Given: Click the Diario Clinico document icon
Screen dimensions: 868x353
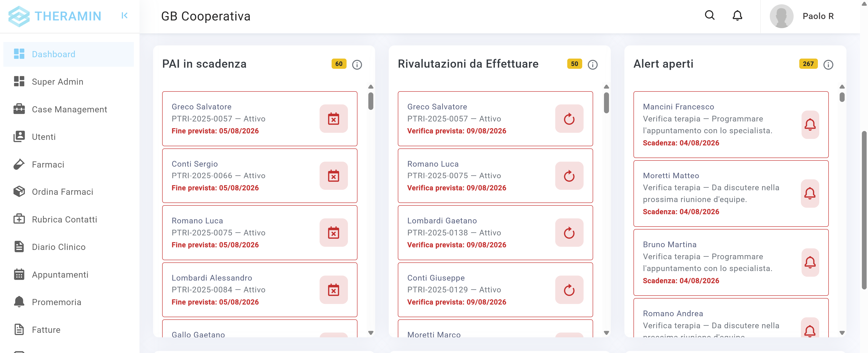Looking at the screenshot, I should [19, 247].
